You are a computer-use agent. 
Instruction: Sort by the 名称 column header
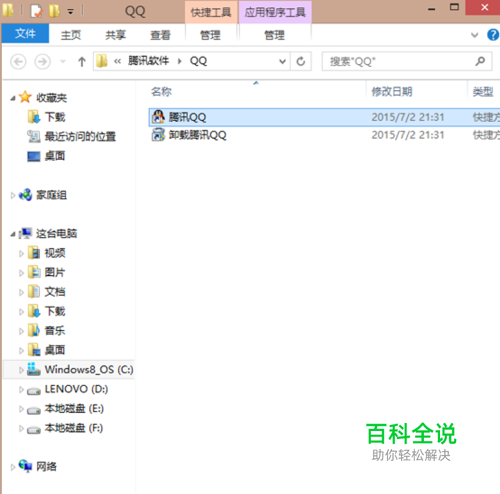[x=161, y=92]
